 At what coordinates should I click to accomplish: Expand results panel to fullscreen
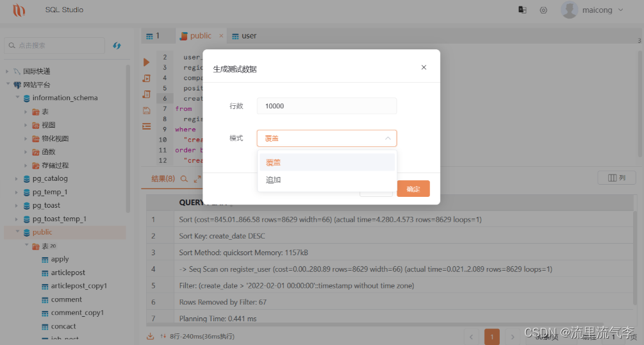(197, 179)
